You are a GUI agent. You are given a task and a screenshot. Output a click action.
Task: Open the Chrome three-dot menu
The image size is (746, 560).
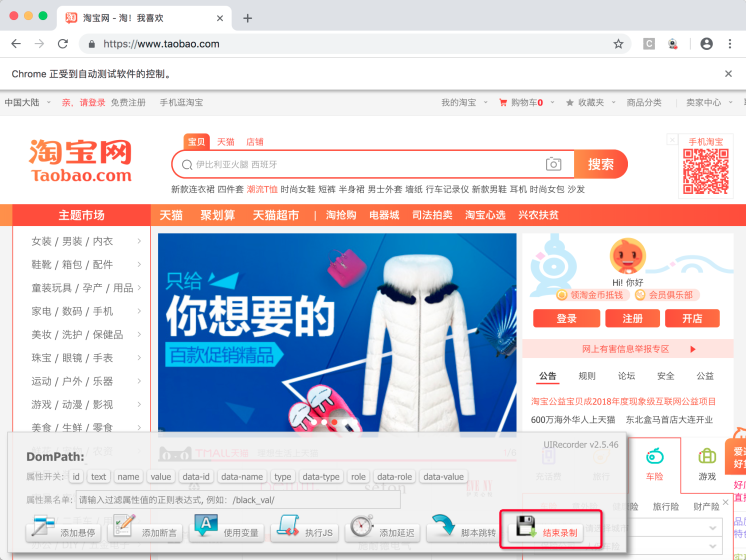[730, 44]
